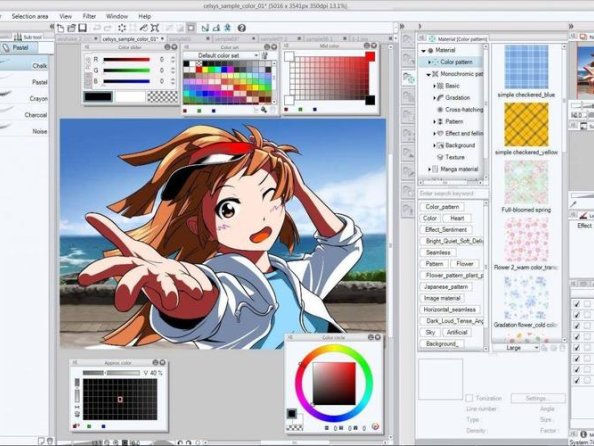This screenshot has width=594, height=446.
Task: Open the Large thumbnail size dropdown
Action: 516,348
